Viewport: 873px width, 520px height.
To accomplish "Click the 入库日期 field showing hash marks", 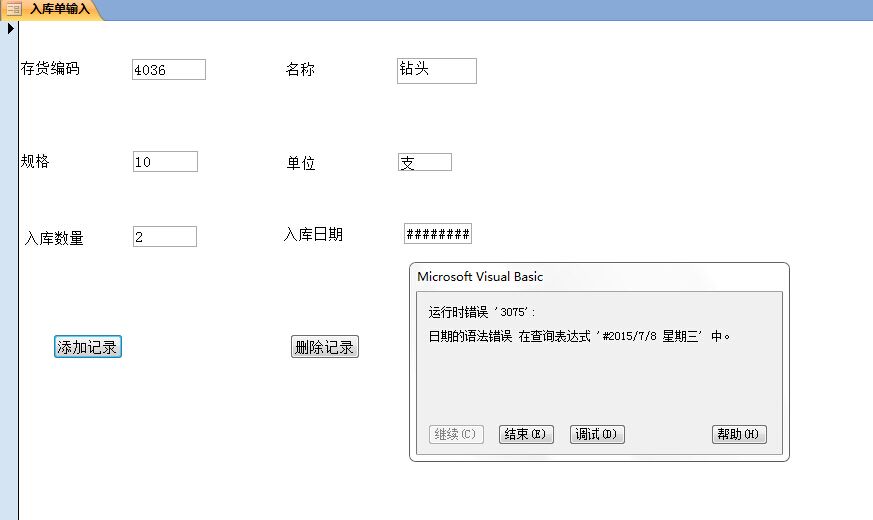I will pyautogui.click(x=438, y=233).
